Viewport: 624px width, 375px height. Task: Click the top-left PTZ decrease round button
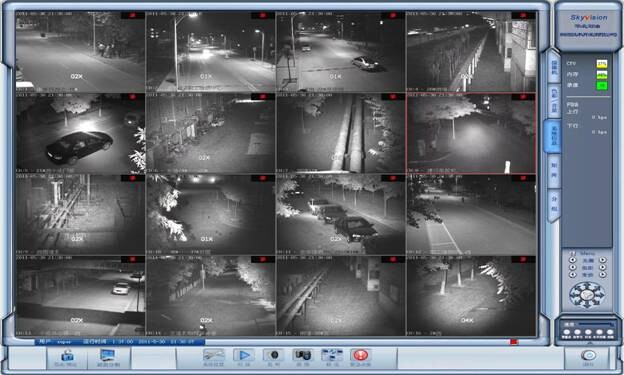point(573,260)
